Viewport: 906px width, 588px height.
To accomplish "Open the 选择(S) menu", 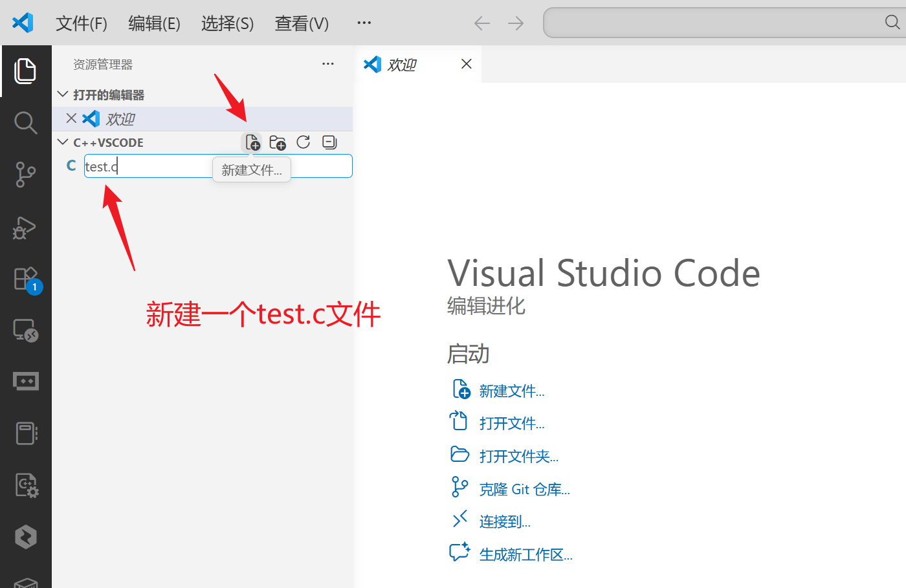I will 227,23.
